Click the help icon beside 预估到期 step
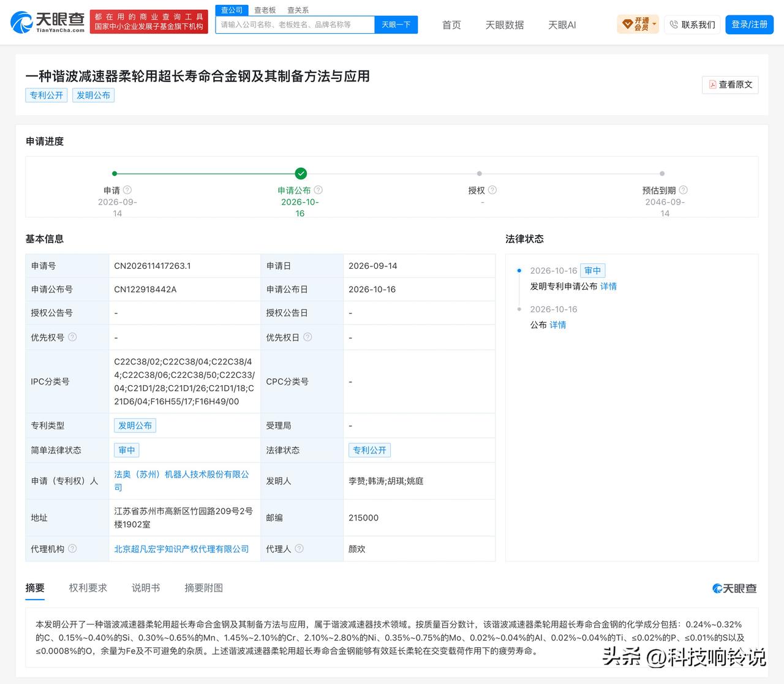Image resolution: width=784 pixels, height=684 pixels. 684,190
